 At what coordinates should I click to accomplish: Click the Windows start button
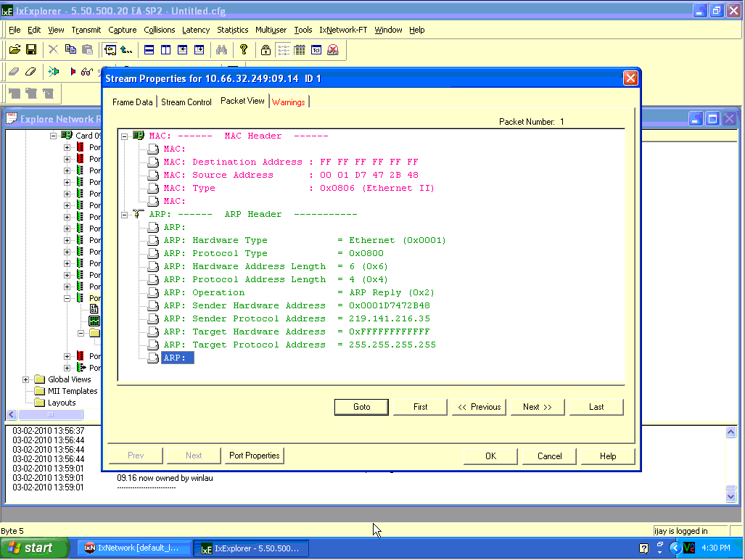tap(33, 548)
